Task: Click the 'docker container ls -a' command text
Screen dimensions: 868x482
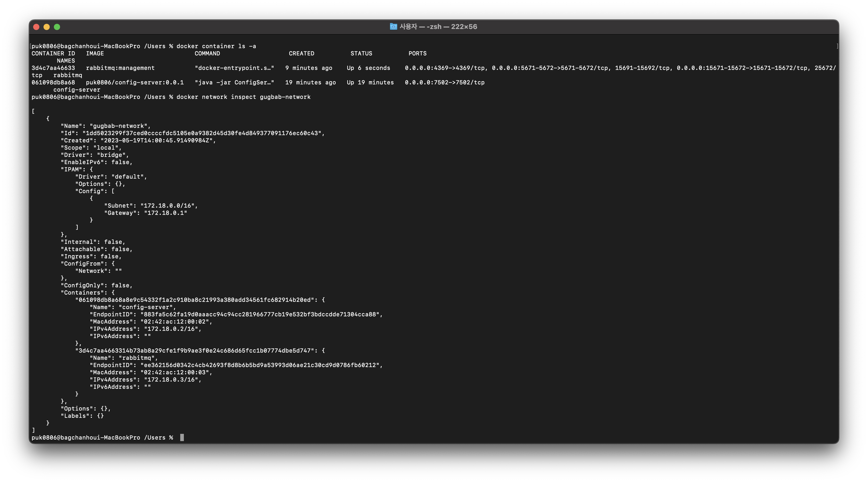Action: coord(216,46)
